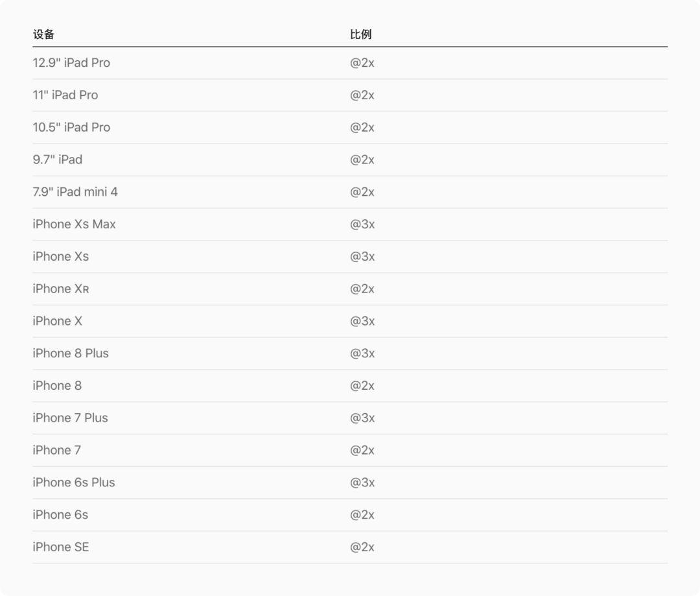Image resolution: width=700 pixels, height=596 pixels.
Task: Click the 设备 column header
Action: tap(43, 34)
